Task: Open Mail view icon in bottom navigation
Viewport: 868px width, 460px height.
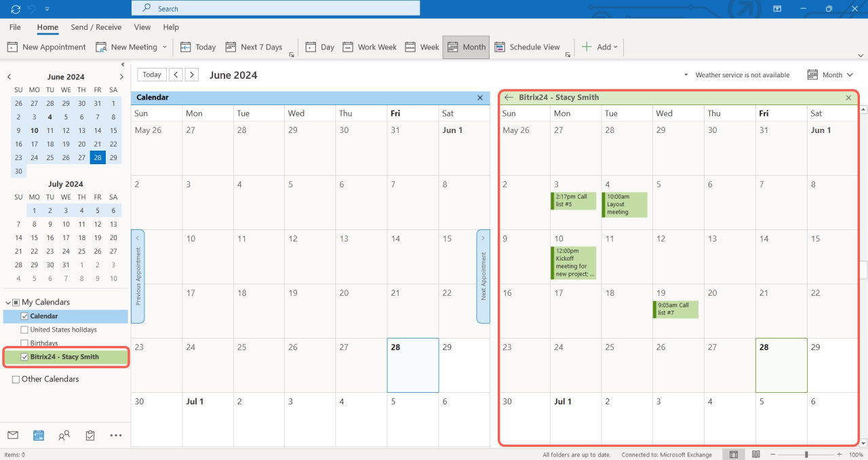Action: 13,436
